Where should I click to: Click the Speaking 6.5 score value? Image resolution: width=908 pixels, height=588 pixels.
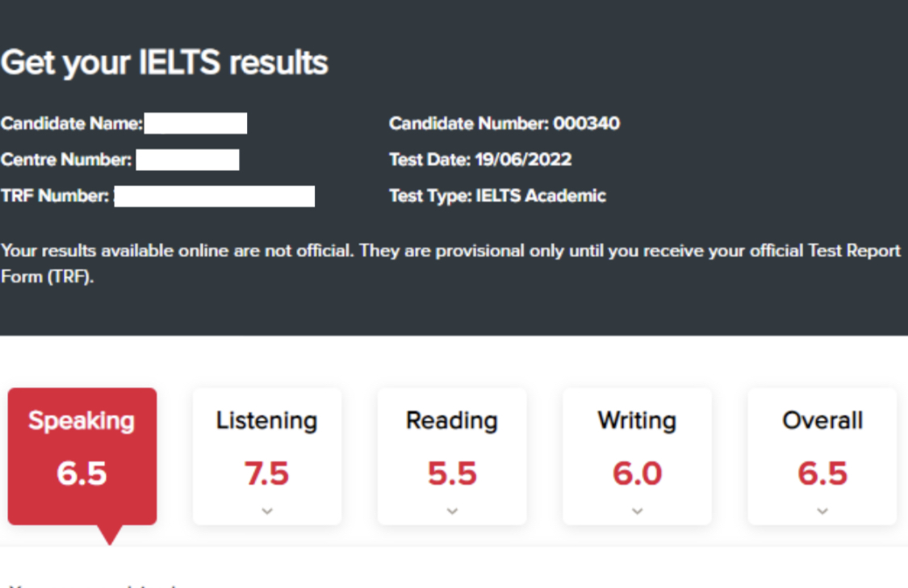pos(82,473)
